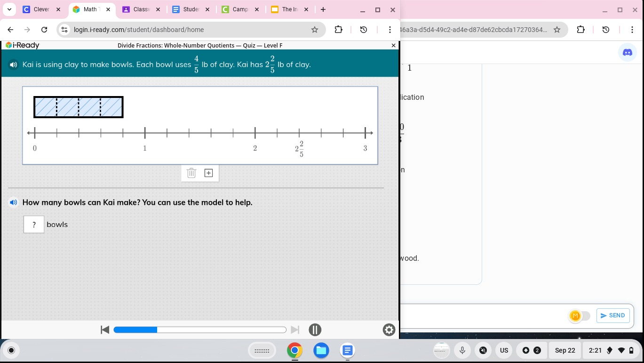Open a new browser tab
Screen dimensions: 644x363
click(x=323, y=9)
